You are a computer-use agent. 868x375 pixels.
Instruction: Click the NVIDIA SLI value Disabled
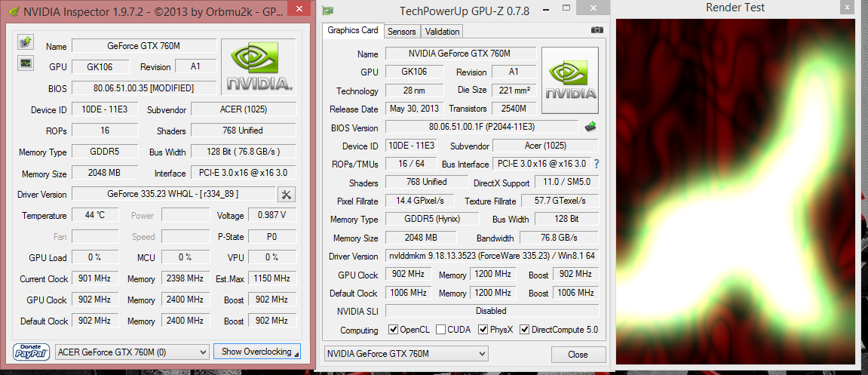tap(492, 312)
